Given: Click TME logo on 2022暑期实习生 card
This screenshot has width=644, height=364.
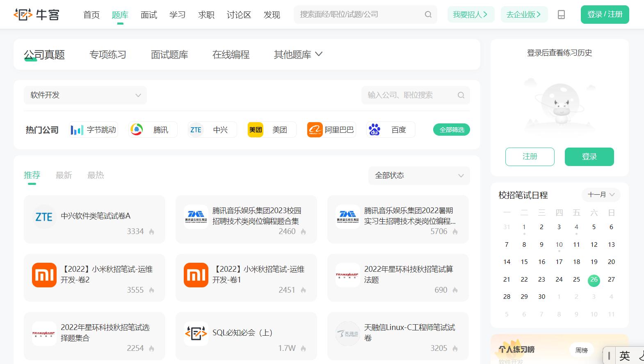Looking at the screenshot, I should (348, 216).
